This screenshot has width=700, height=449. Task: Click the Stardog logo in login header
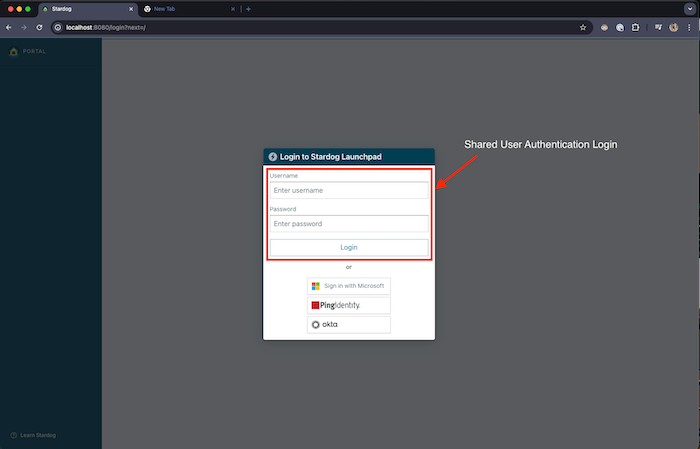(273, 157)
